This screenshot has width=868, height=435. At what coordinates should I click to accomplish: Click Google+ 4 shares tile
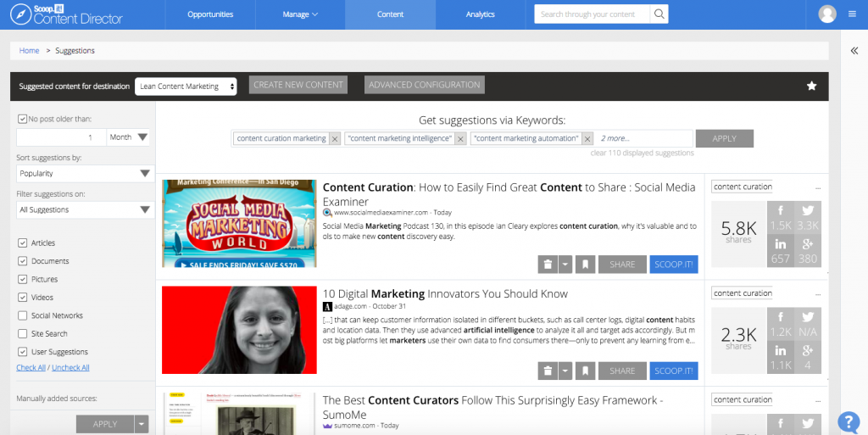tap(808, 358)
